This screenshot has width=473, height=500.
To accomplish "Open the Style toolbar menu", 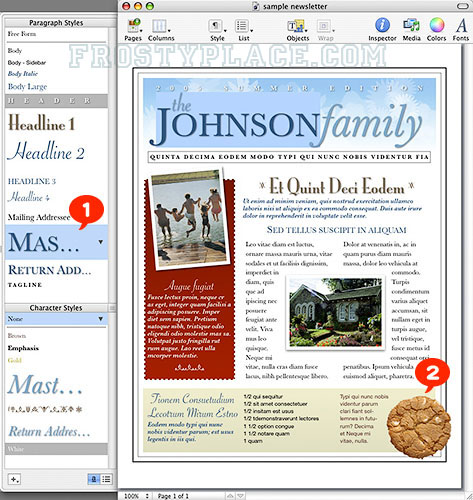I will click(x=217, y=30).
